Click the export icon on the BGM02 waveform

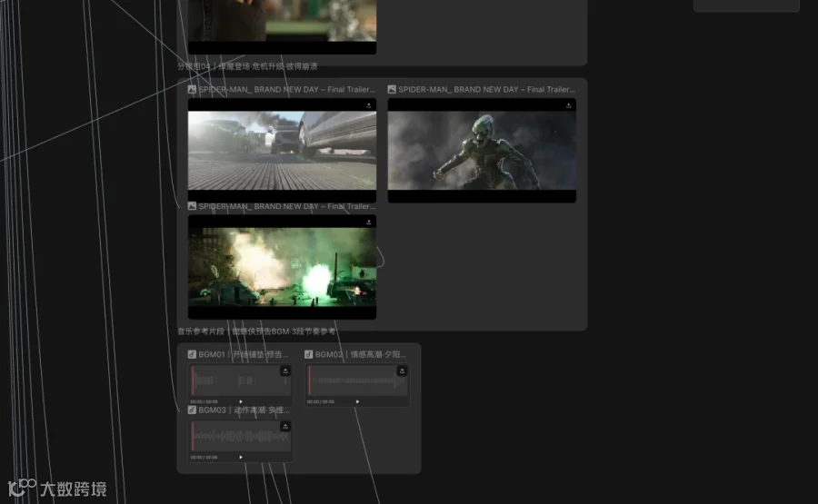coord(402,371)
